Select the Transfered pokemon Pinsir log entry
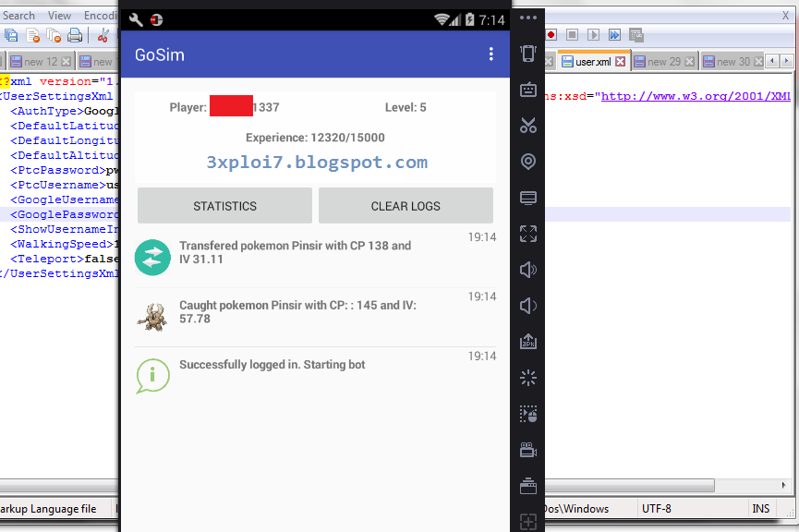The width and height of the screenshot is (799, 532). click(x=315, y=258)
